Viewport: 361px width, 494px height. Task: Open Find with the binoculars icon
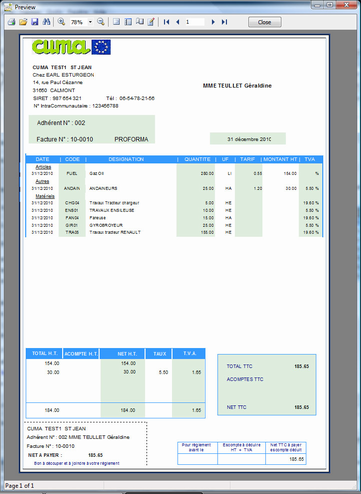tap(46, 22)
